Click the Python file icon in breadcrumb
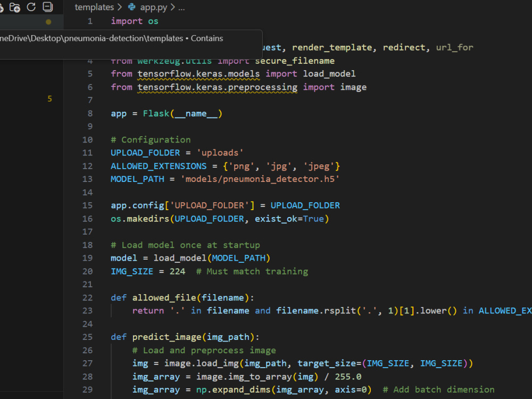 tap(131, 7)
